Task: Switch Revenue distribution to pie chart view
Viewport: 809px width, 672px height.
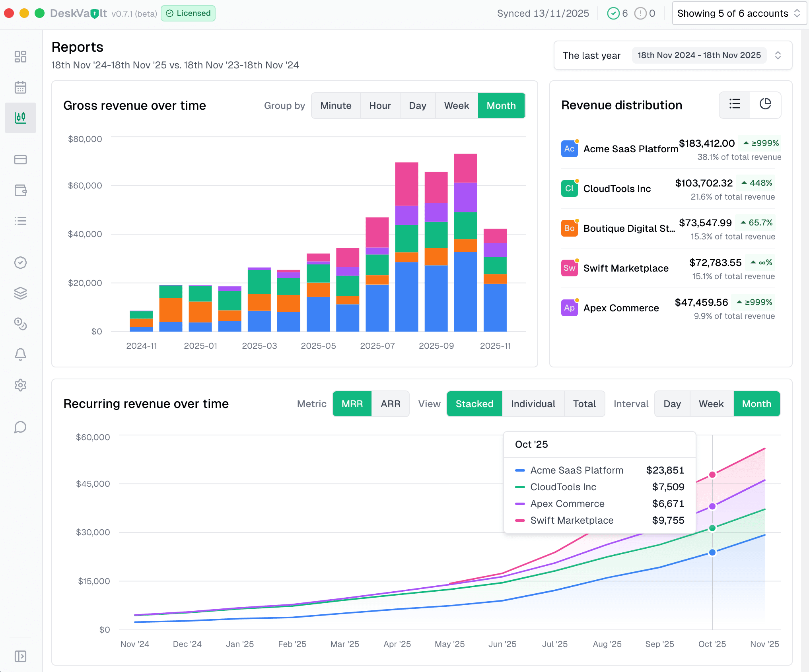Action: [765, 105]
